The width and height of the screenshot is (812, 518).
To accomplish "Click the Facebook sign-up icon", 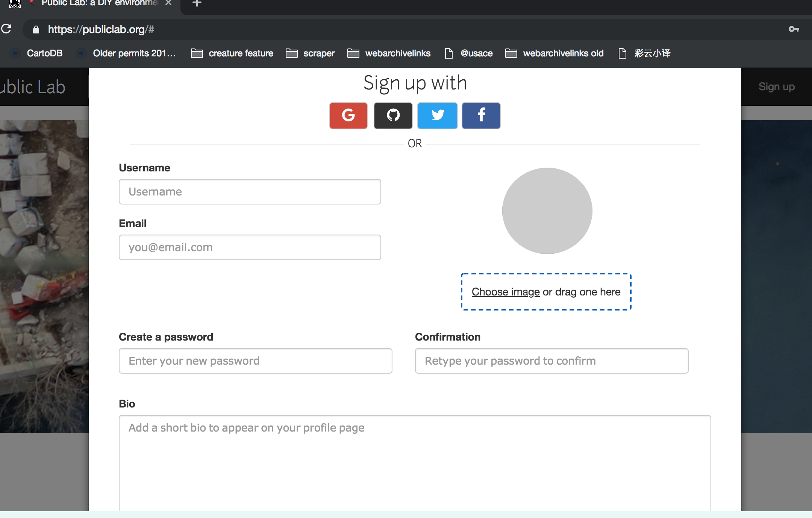I will click(481, 115).
